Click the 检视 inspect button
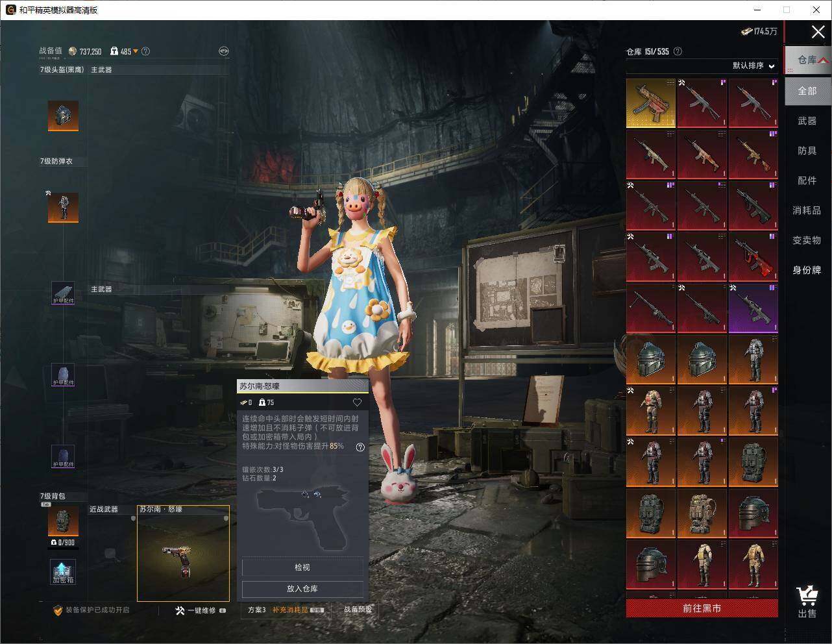 tap(302, 567)
